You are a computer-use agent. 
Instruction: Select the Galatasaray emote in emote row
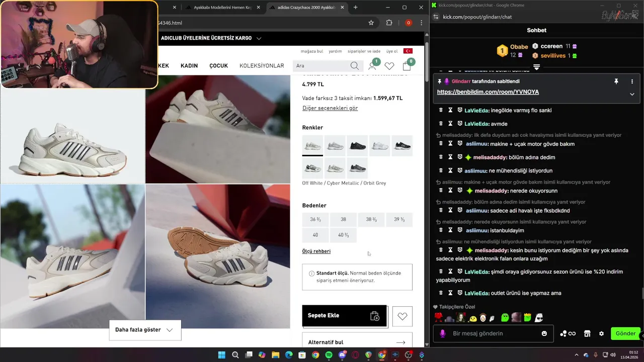click(x=483, y=317)
